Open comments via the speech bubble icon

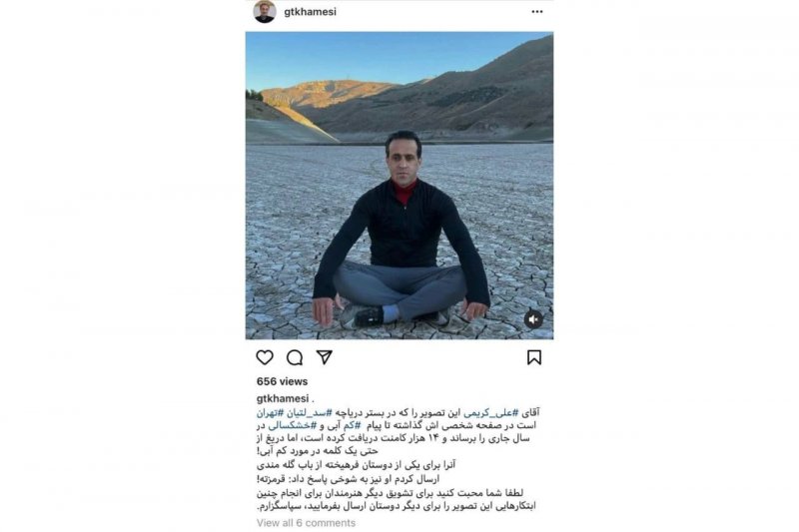(295, 357)
